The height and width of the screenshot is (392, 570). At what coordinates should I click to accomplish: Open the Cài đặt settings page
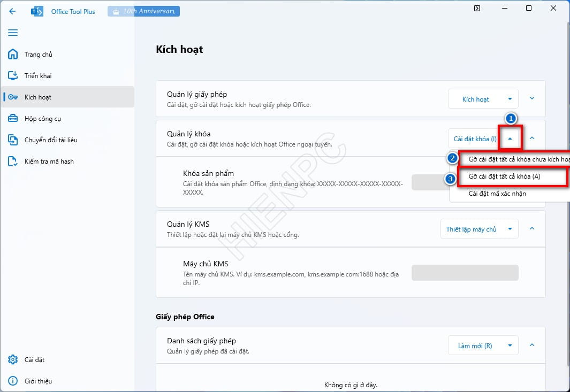pyautogui.click(x=67, y=359)
